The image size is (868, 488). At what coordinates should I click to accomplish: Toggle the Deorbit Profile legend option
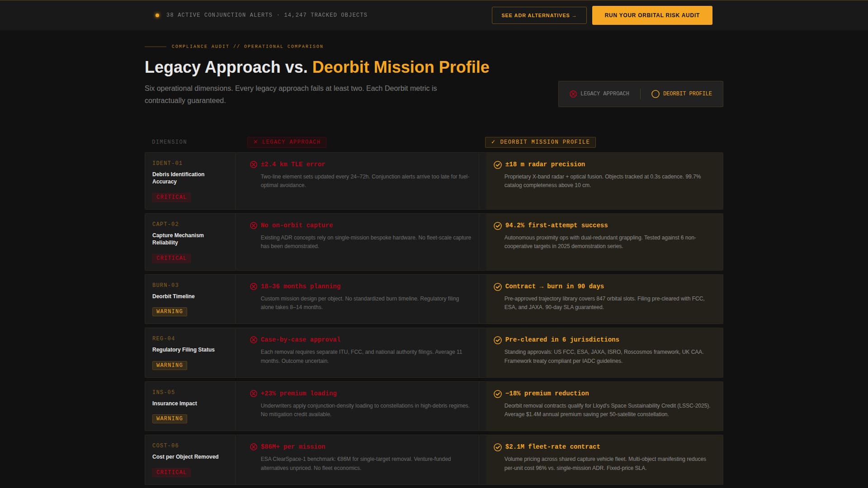(681, 94)
